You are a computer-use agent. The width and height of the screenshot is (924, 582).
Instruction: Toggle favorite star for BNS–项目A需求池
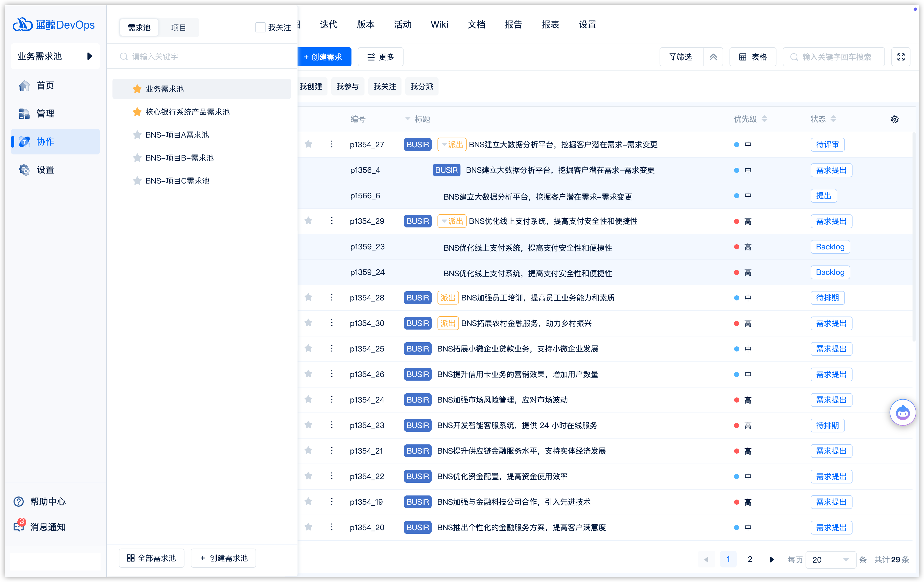tap(137, 135)
